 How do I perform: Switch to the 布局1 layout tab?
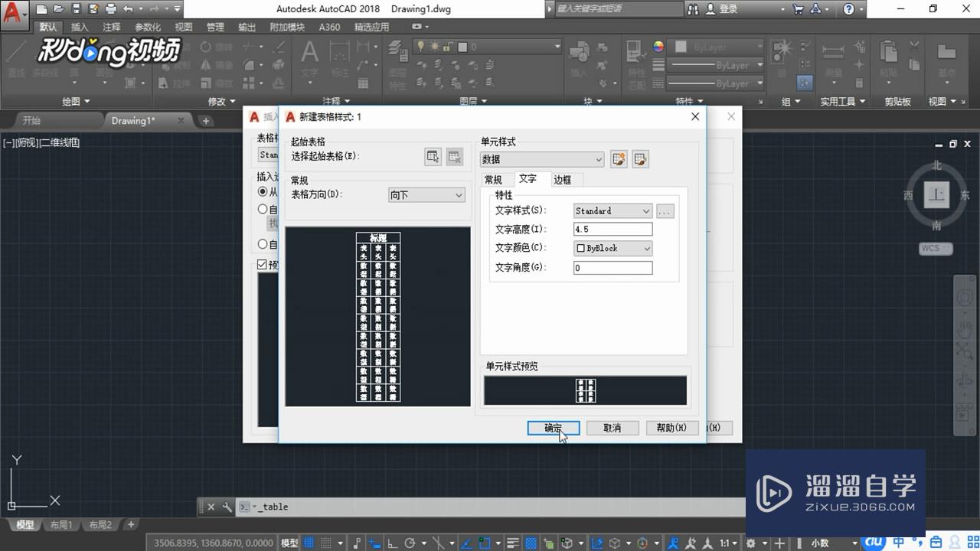pos(60,524)
